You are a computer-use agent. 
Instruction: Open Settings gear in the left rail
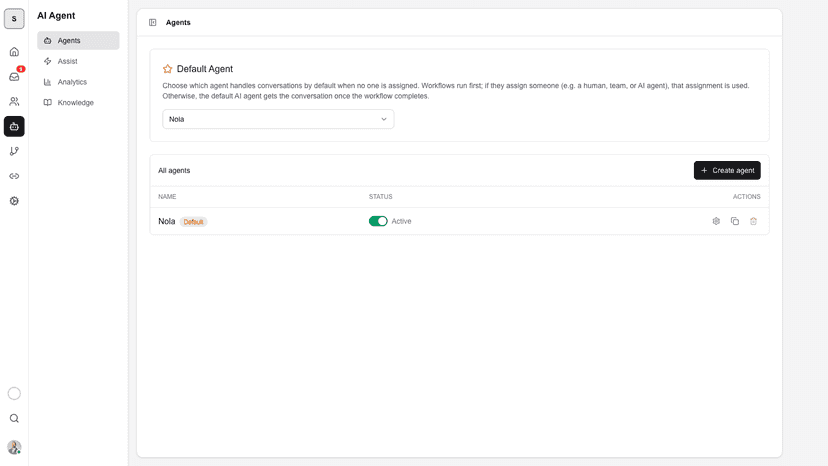[x=14, y=201]
